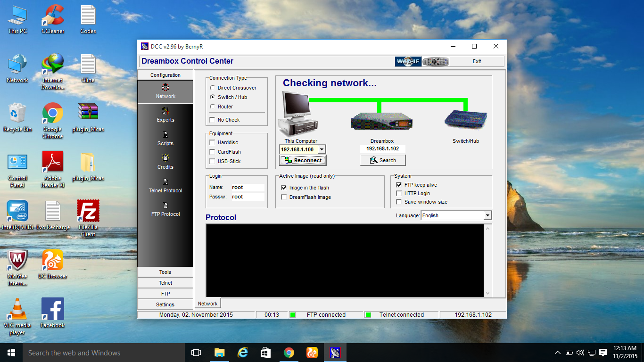Viewport: 644px width, 362px height.
Task: Enable the No Check checkbox
Action: point(213,120)
